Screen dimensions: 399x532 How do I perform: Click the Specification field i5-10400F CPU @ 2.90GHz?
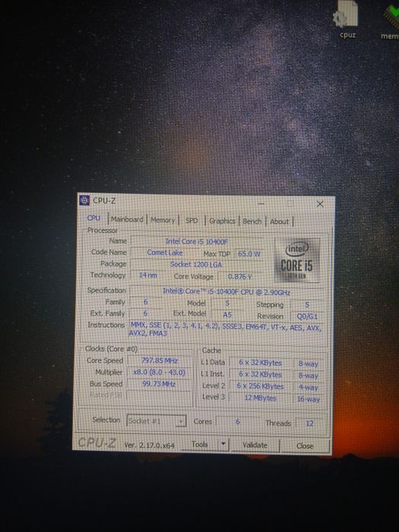click(x=226, y=292)
